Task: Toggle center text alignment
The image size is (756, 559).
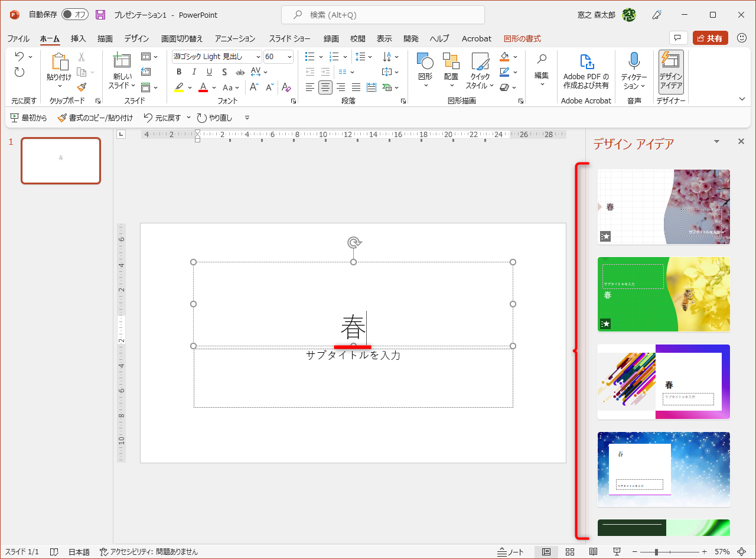Action: pos(325,87)
